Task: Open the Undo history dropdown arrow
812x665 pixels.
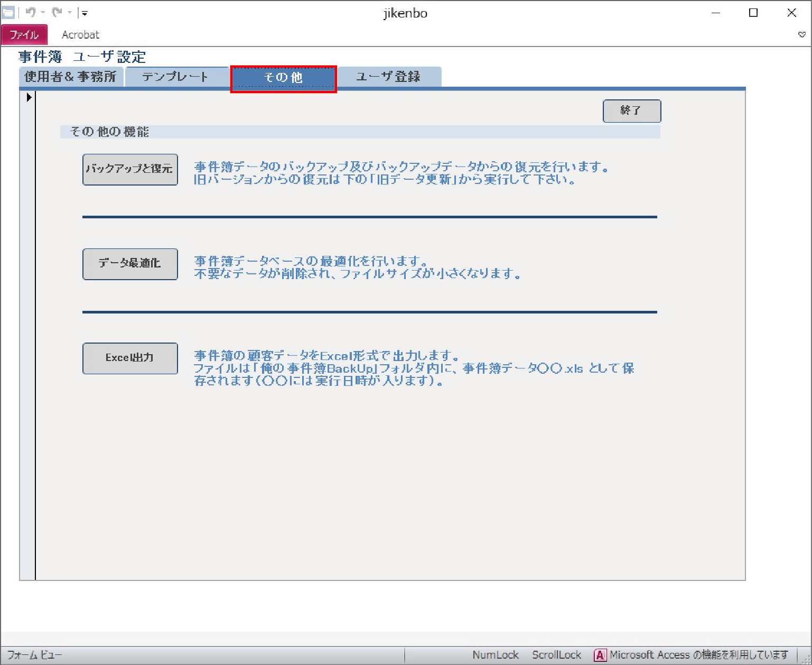Action: click(x=43, y=13)
